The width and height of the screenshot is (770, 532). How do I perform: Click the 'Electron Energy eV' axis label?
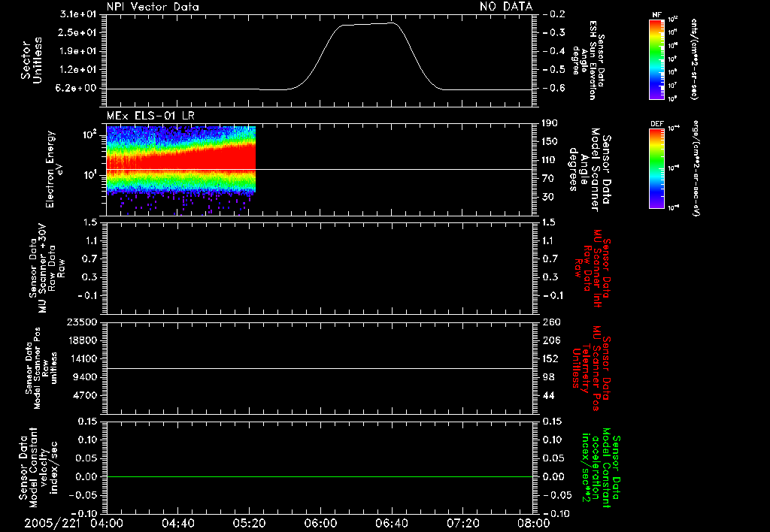point(55,169)
